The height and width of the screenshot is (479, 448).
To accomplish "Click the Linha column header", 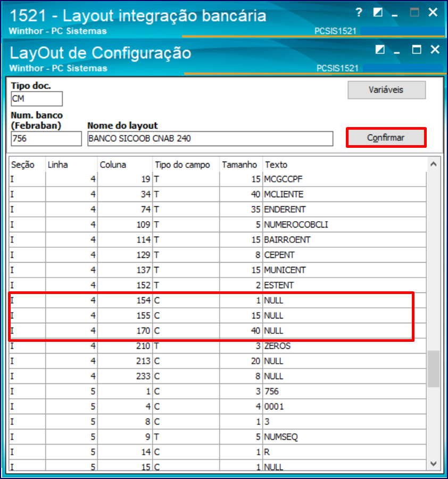I will click(x=71, y=165).
